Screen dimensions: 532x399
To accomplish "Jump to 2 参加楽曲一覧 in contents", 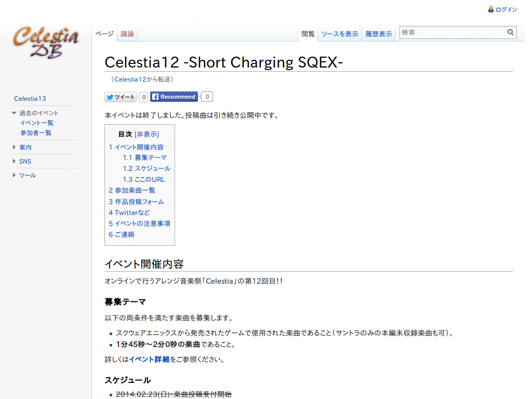I will [132, 190].
